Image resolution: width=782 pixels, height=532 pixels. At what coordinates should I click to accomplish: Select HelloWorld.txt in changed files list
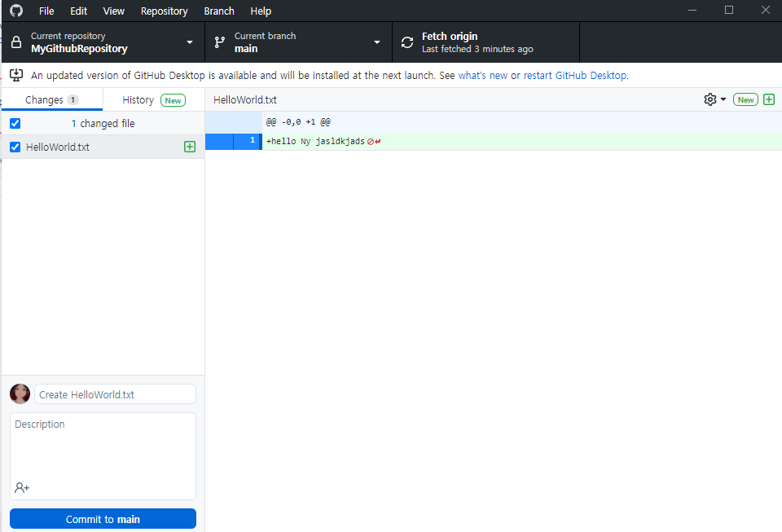point(103,147)
